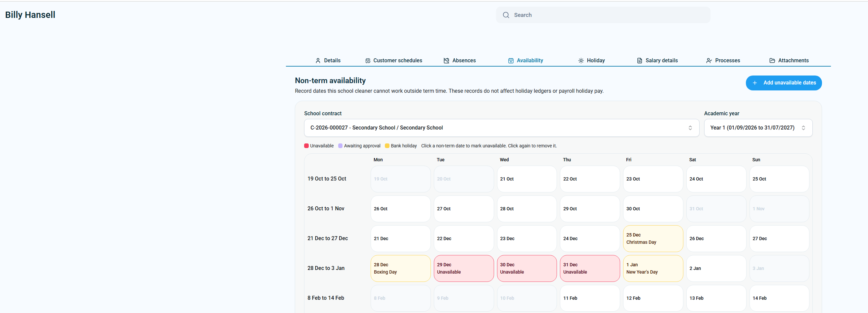Click the red Unavailable legend swatch
The image size is (868, 313).
[306, 146]
